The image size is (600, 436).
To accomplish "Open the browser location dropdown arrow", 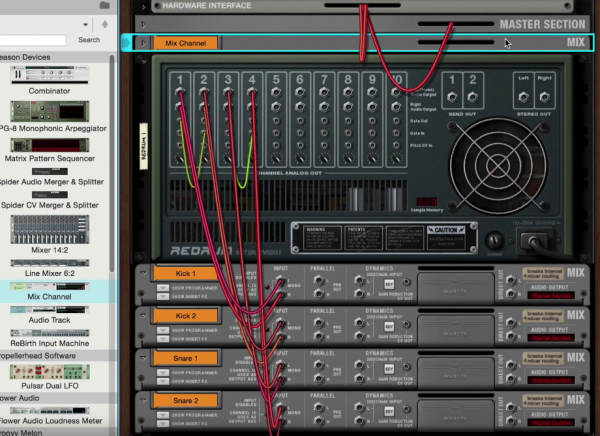I will tap(85, 24).
